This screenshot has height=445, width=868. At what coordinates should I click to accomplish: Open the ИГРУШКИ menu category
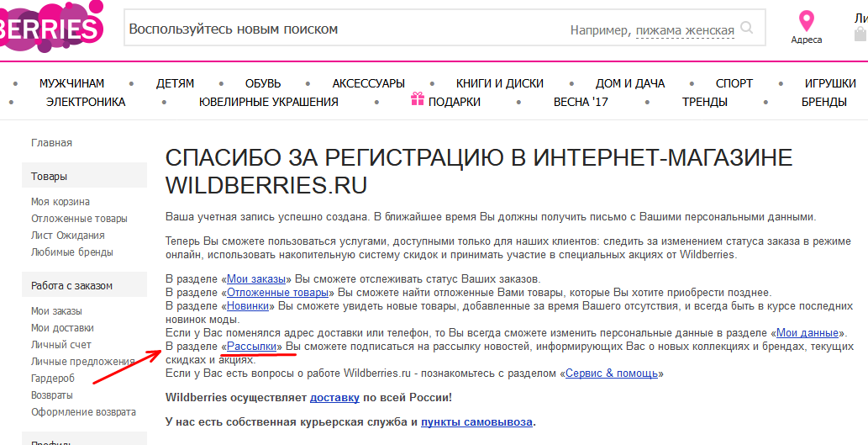coord(830,83)
